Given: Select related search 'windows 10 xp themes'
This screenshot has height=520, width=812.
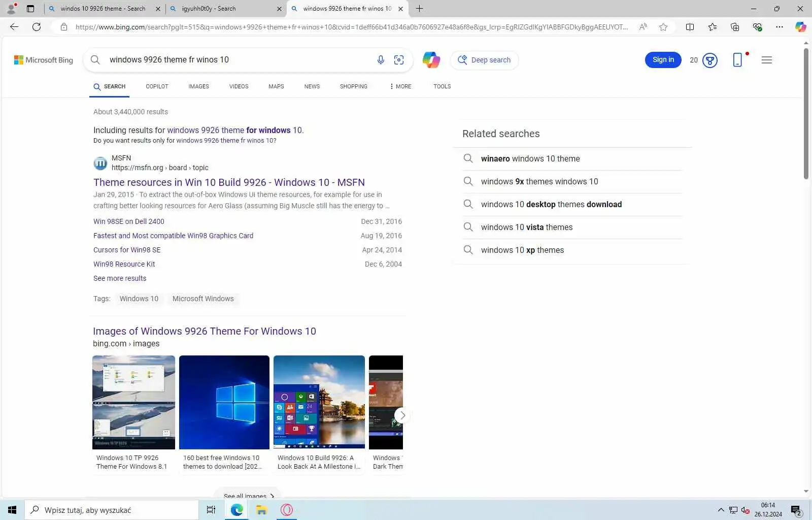Looking at the screenshot, I should pos(522,250).
